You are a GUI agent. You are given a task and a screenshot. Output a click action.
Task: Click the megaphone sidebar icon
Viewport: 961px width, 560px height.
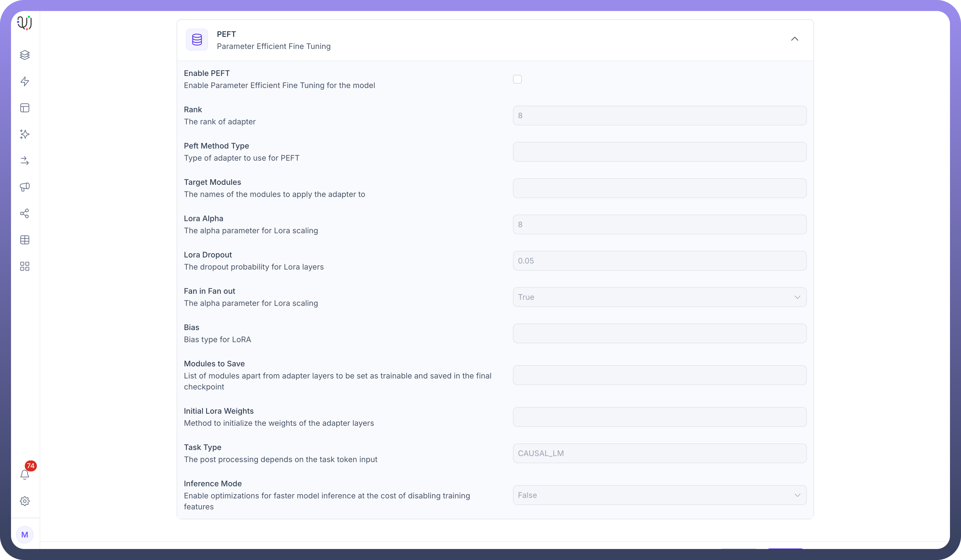click(25, 187)
